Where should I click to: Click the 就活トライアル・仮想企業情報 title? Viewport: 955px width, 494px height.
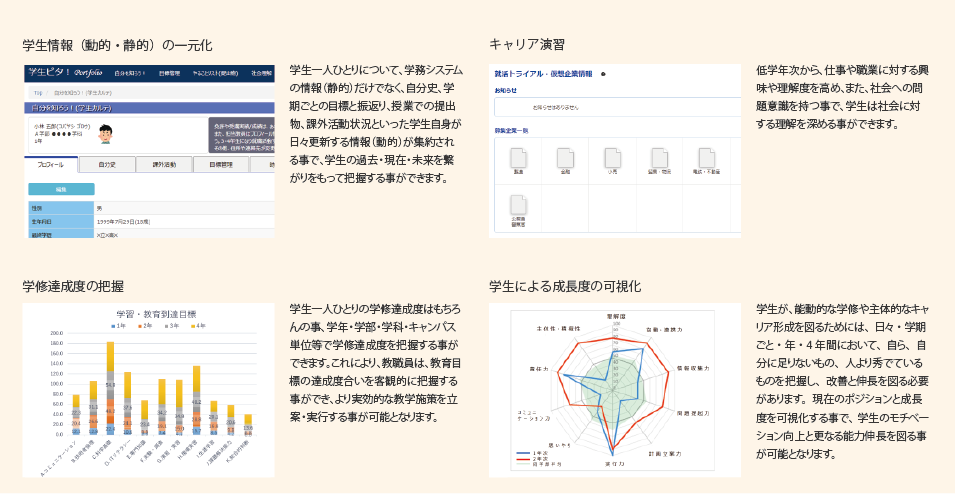(x=543, y=74)
